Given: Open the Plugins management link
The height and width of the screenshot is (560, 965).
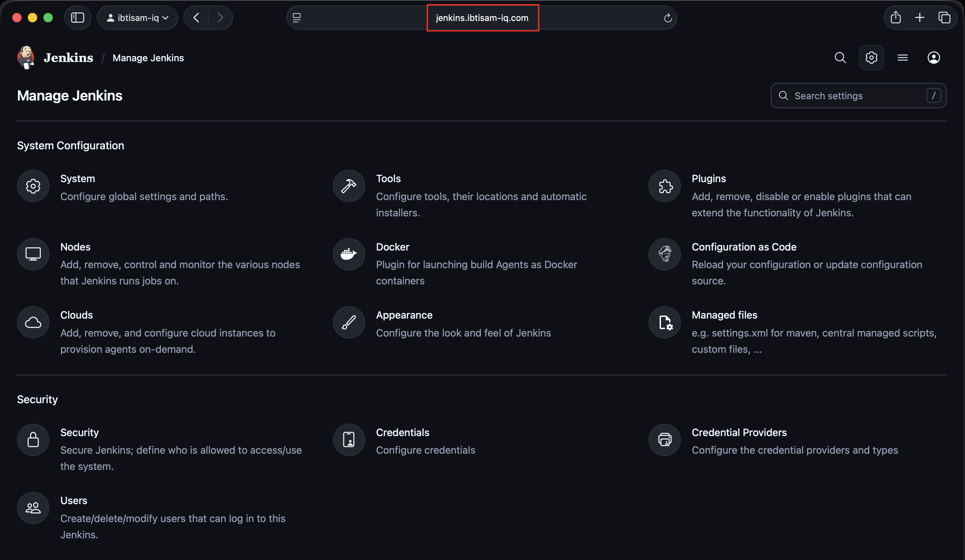Looking at the screenshot, I should 709,178.
